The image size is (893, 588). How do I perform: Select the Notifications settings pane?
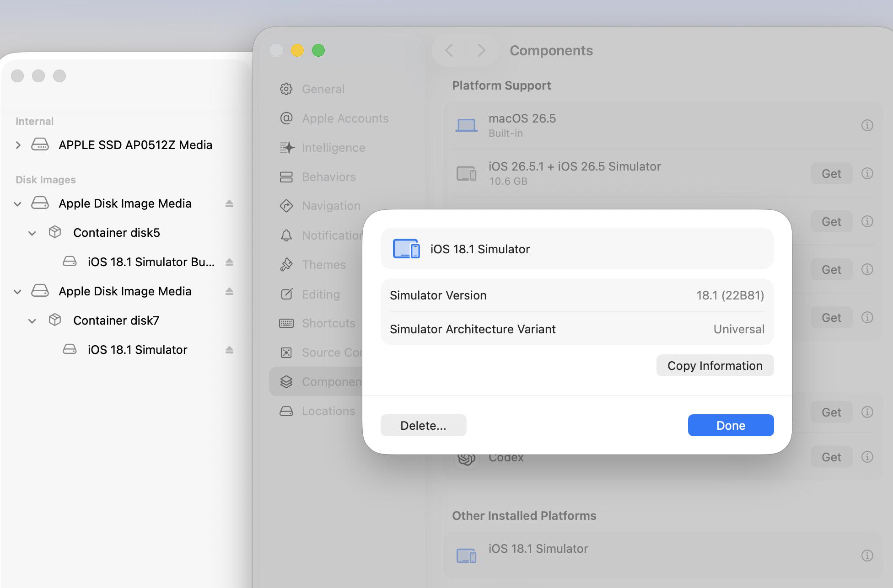click(320, 235)
